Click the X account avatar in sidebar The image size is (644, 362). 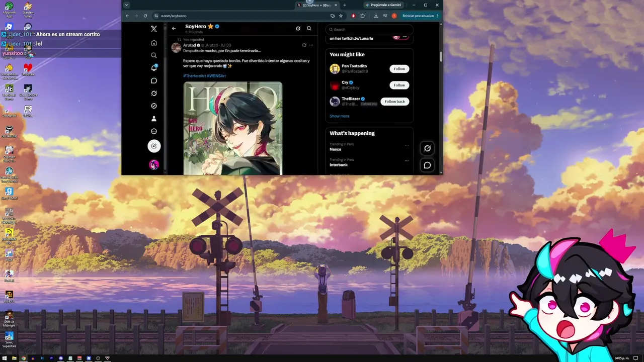click(x=154, y=164)
